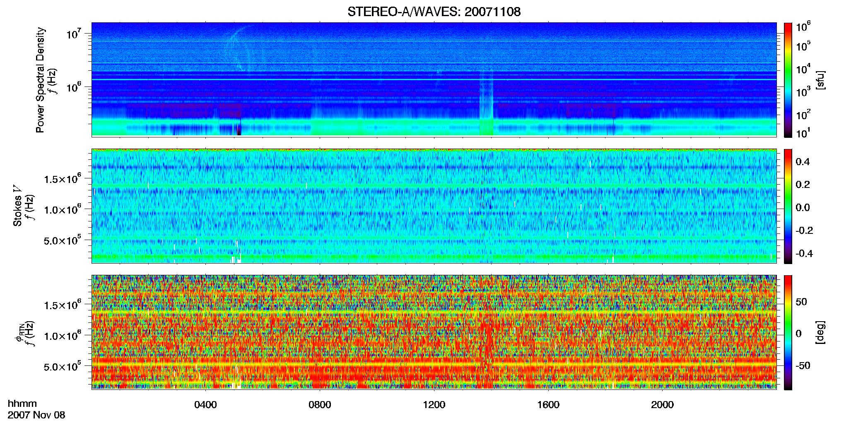Click the Stokes V axis label
Image resolution: width=868 pixels, height=447 pixels.
point(17,206)
